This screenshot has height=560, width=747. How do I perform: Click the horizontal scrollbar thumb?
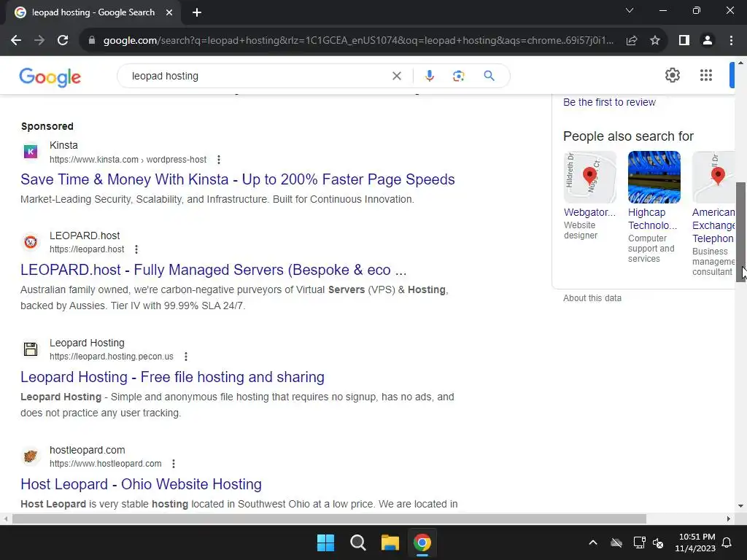[x=329, y=519]
